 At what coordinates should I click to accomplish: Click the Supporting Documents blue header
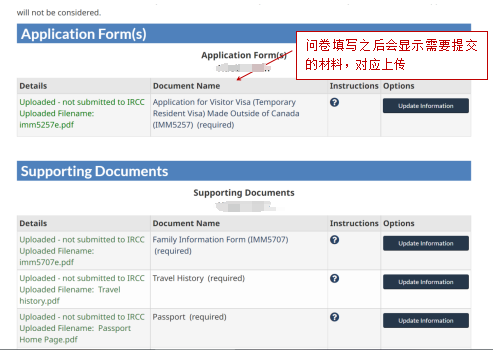(x=244, y=171)
